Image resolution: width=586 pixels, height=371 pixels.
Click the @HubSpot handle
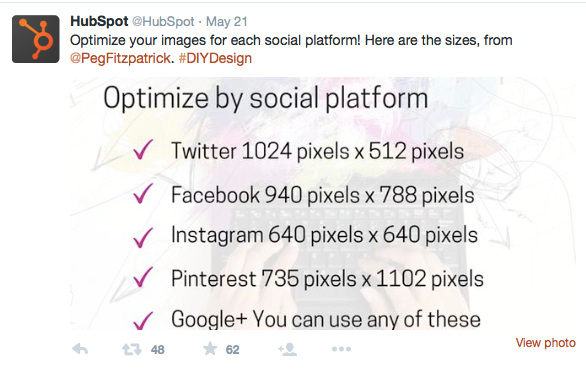pyautogui.click(x=163, y=22)
